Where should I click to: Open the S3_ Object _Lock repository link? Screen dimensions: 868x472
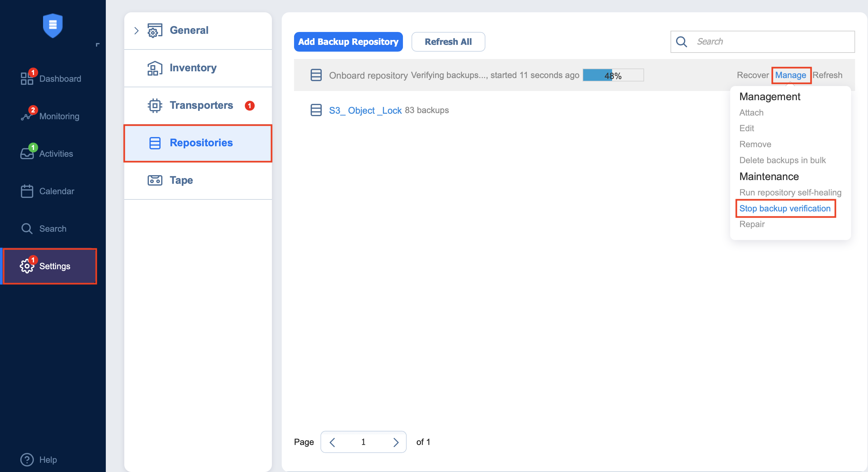[365, 110]
